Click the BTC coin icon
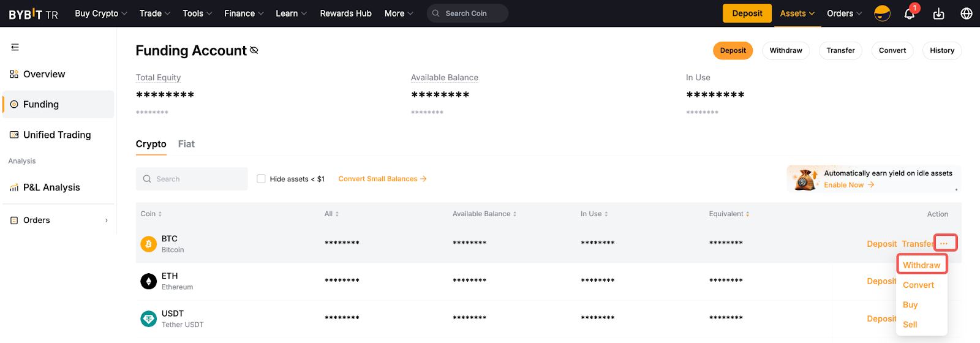Screen dimensions: 980x343 click(149, 244)
